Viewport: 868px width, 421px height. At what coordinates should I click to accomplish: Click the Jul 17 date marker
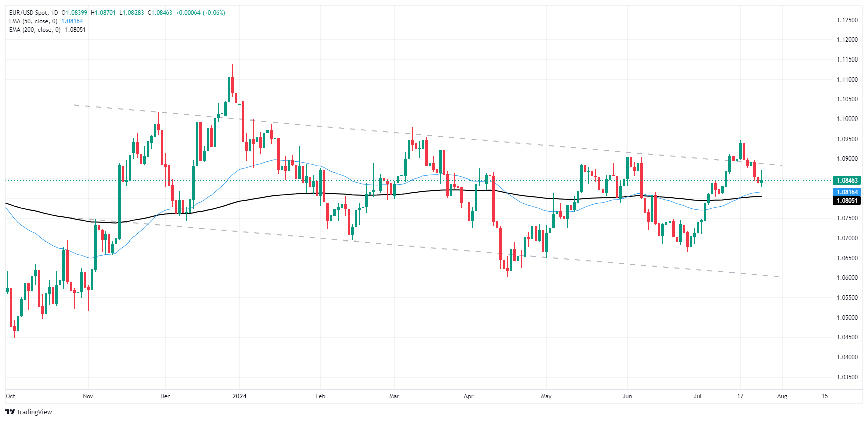[x=740, y=396]
